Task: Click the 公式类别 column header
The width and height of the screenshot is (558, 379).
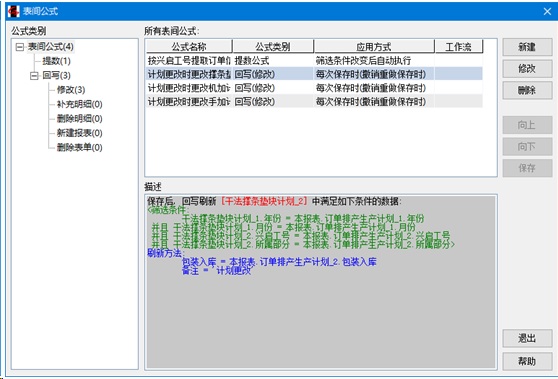Action: click(273, 46)
